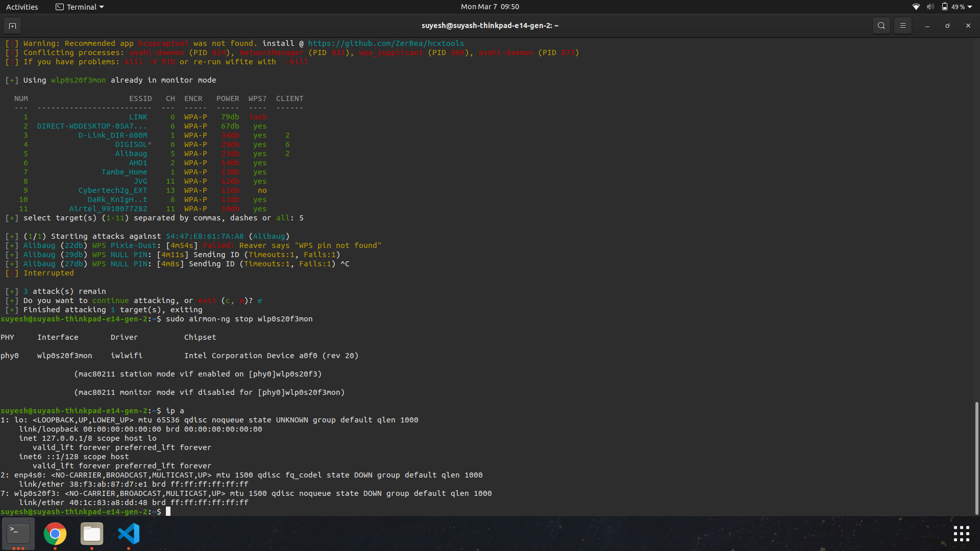
Task: Open the Activities overview
Action: click(x=22, y=7)
